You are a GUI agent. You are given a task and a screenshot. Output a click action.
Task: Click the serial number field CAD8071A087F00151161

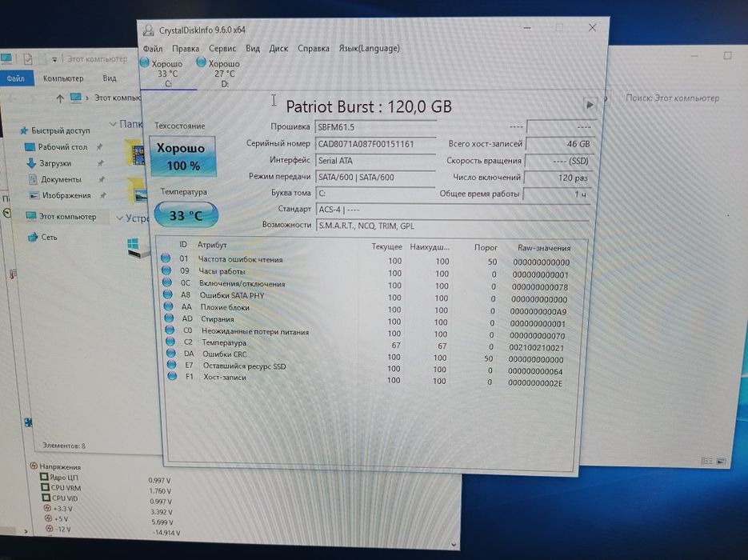tap(375, 144)
